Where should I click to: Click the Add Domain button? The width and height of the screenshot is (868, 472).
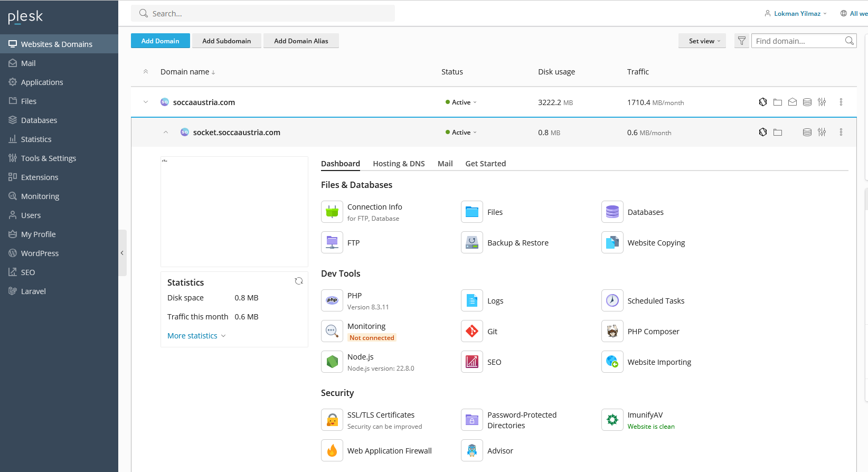coord(161,41)
